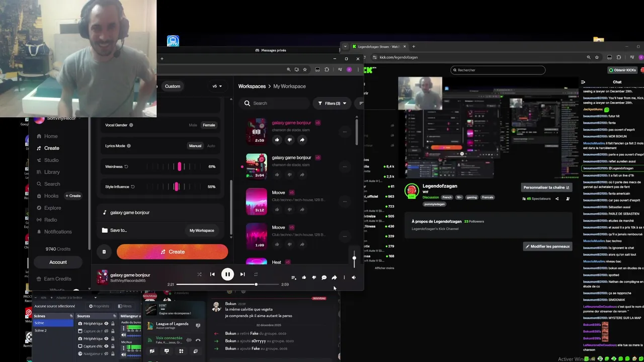The image size is (644, 362).
Task: Reset the Weirdness value
Action: [x=126, y=166]
